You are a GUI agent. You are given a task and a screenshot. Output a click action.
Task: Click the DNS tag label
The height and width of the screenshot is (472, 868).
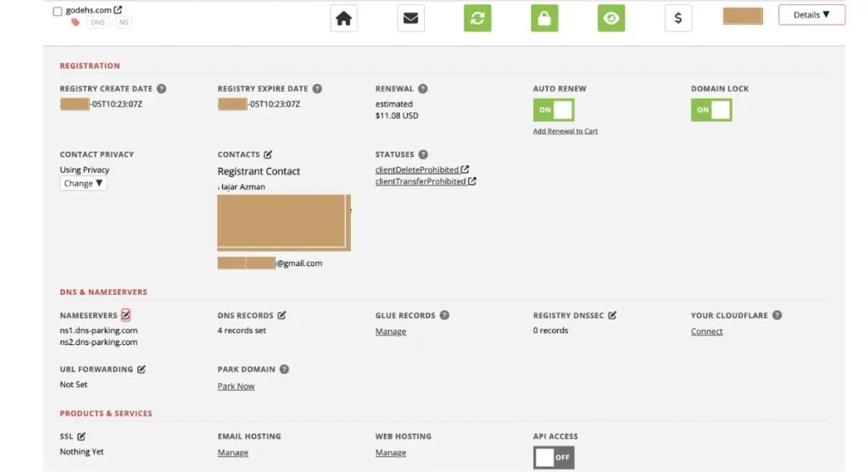[97, 22]
